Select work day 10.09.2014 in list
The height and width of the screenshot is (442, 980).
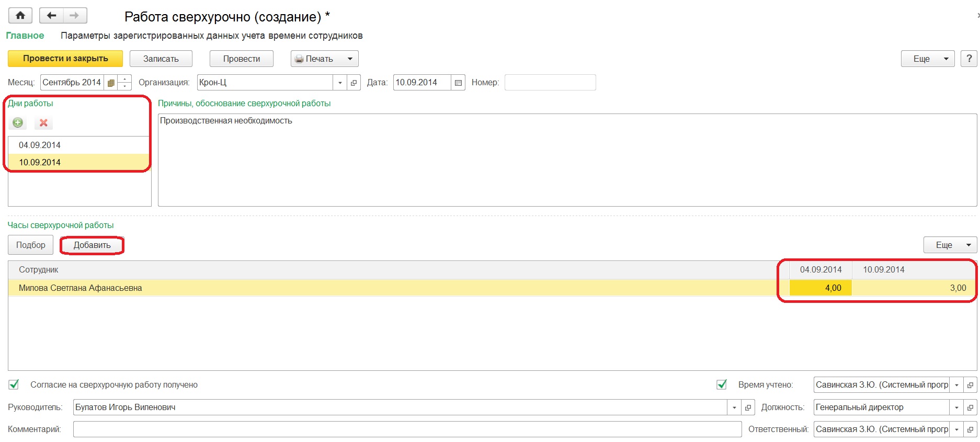[x=79, y=162]
